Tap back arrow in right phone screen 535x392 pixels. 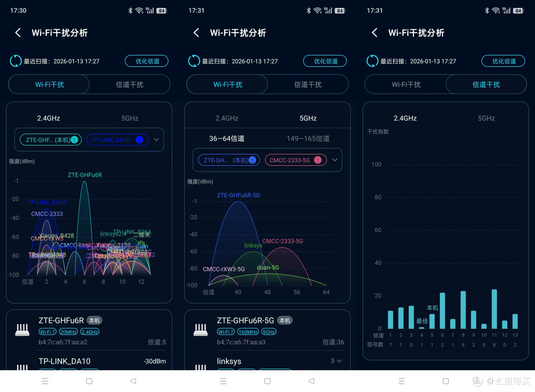coord(374,33)
